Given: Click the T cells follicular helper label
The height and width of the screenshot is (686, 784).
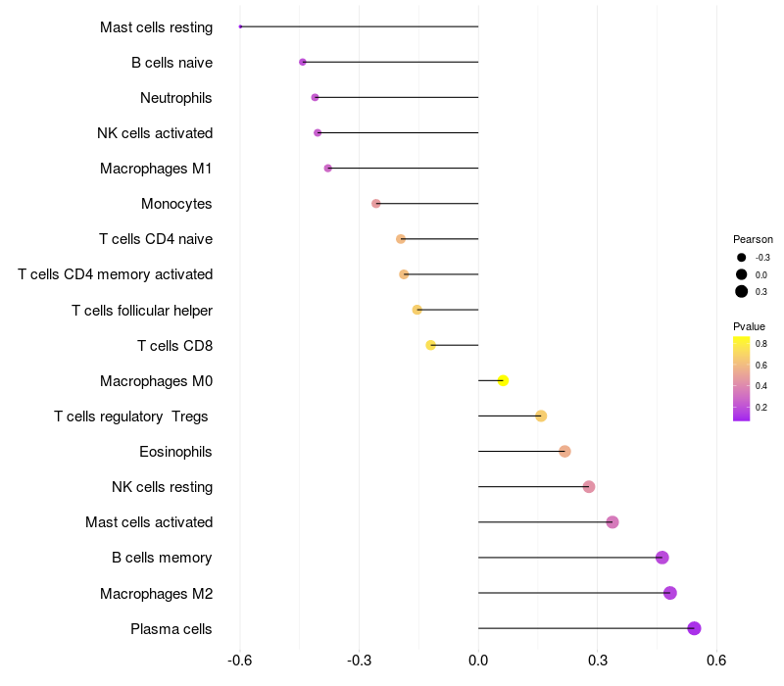Looking at the screenshot, I should (x=142, y=311).
